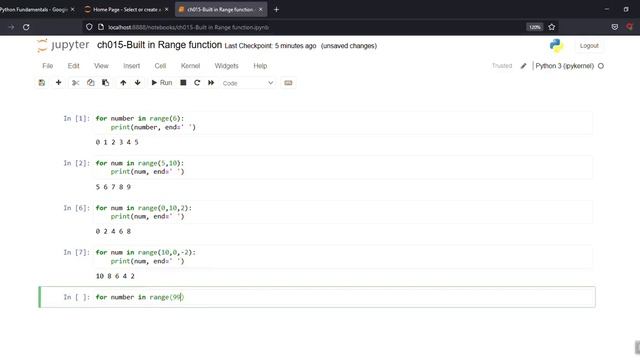The image size is (640, 360).
Task: Run the selected cell
Action: pyautogui.click(x=162, y=83)
